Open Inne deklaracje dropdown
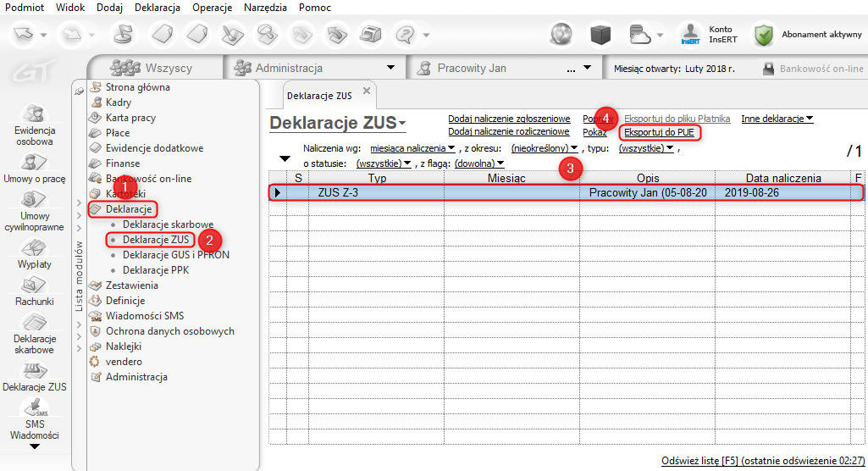The image size is (868, 471). pos(777,119)
